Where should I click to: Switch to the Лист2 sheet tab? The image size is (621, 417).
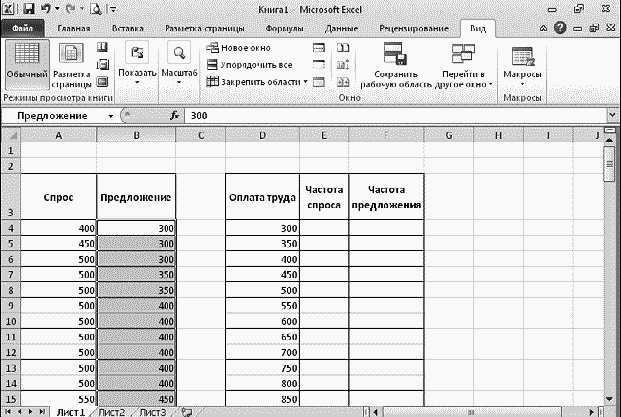[110, 411]
